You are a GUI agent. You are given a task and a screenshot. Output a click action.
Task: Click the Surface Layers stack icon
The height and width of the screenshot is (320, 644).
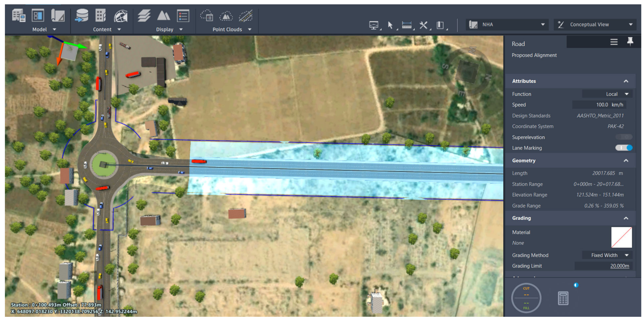coord(144,16)
